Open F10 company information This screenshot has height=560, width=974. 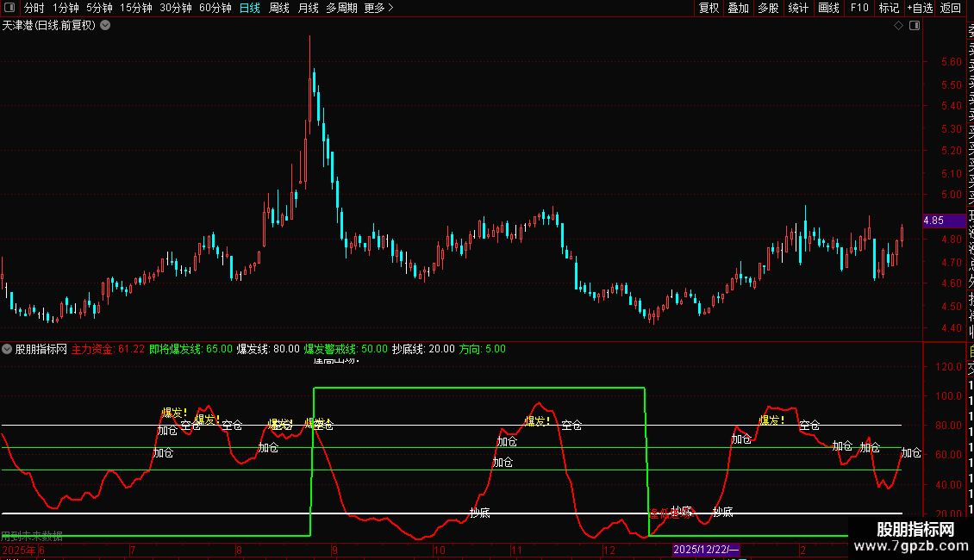[x=859, y=8]
